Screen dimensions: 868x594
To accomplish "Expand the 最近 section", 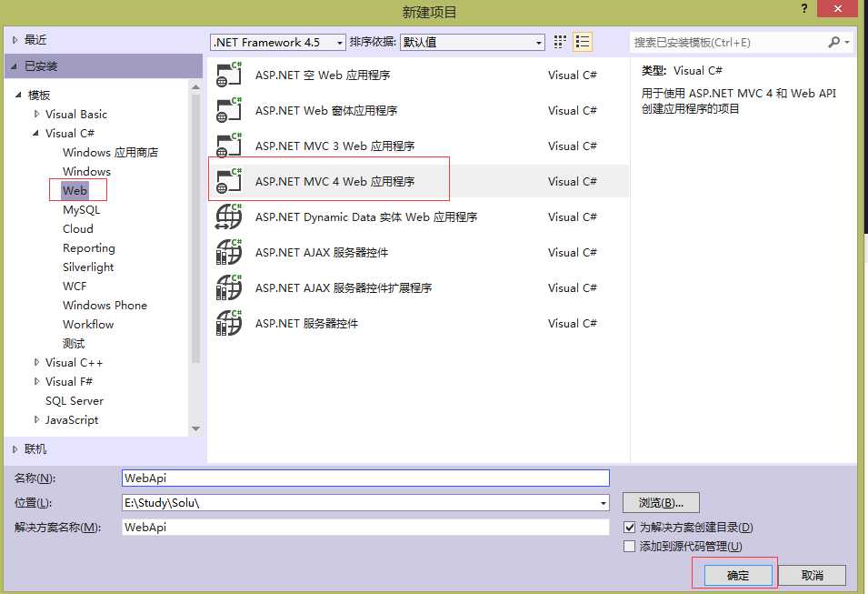I will 15,40.
